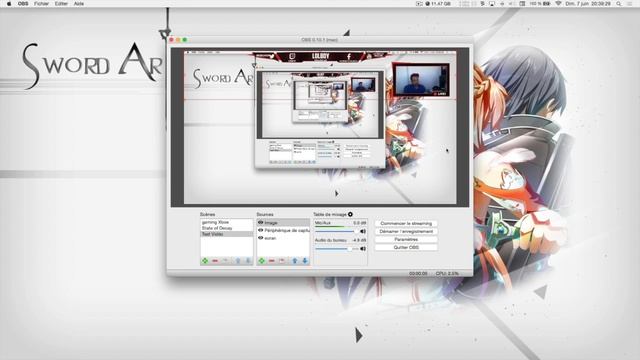Remove selected source with red minus
This screenshot has height=360, width=640.
pyautogui.click(x=272, y=261)
